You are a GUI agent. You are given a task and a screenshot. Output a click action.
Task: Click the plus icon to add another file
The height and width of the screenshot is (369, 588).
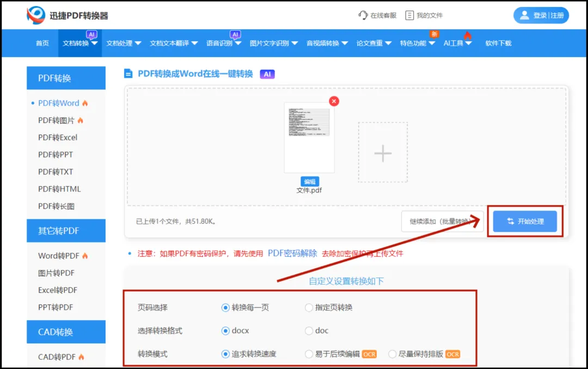point(383,153)
